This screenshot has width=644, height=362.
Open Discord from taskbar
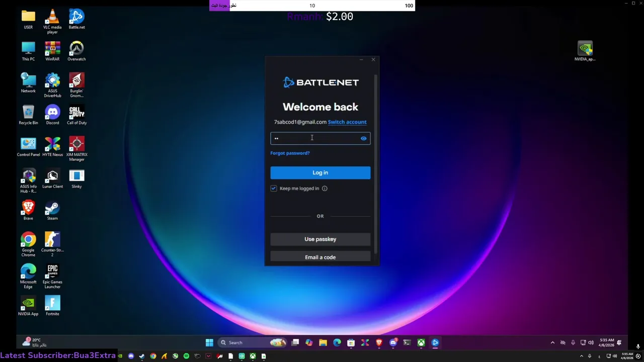[x=393, y=343]
